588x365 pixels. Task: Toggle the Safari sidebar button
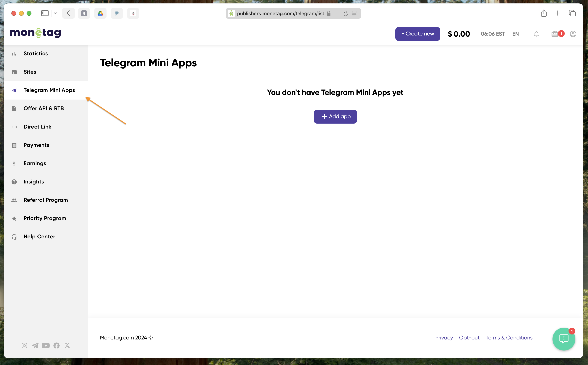point(45,13)
